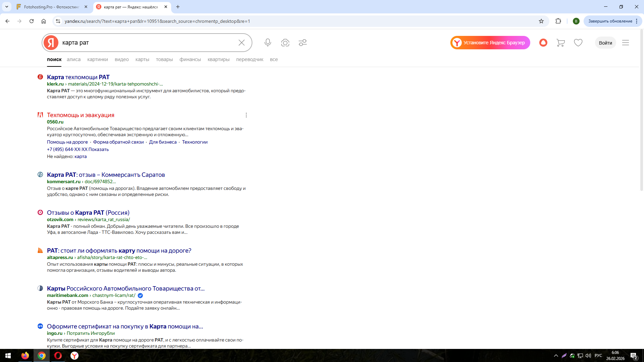Image resolution: width=644 pixels, height=362 pixels.
Task: Open 'Карта РАТ: отзыв – Коммерсантъ Саратов' result
Action: pos(106,175)
